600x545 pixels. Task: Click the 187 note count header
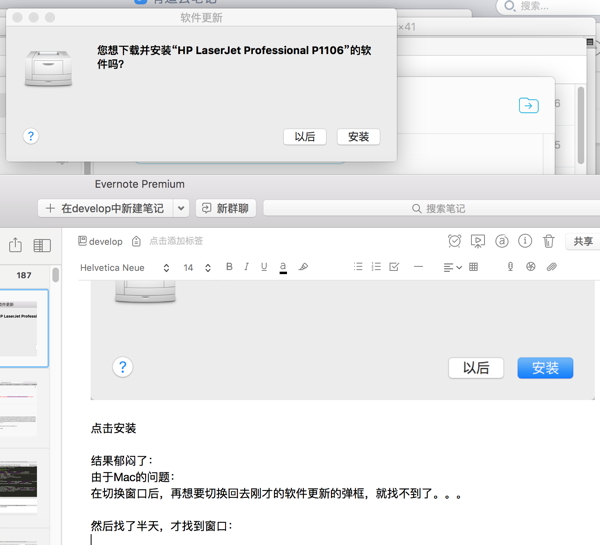pyautogui.click(x=24, y=275)
